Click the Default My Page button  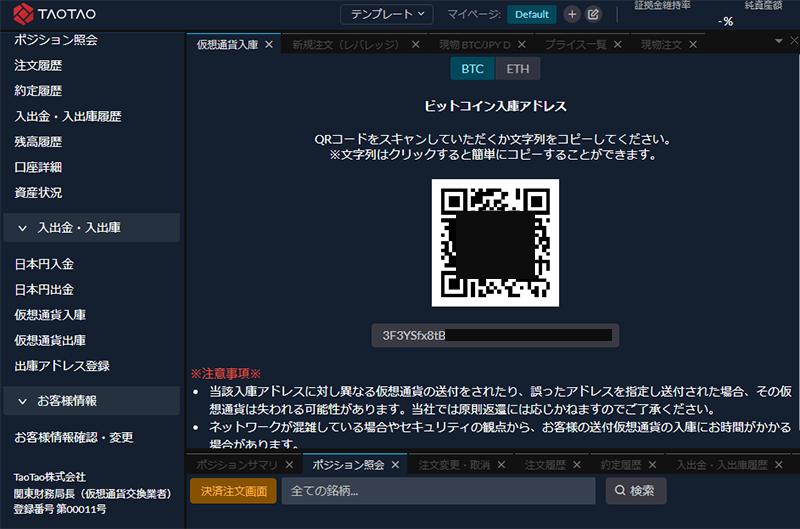532,14
